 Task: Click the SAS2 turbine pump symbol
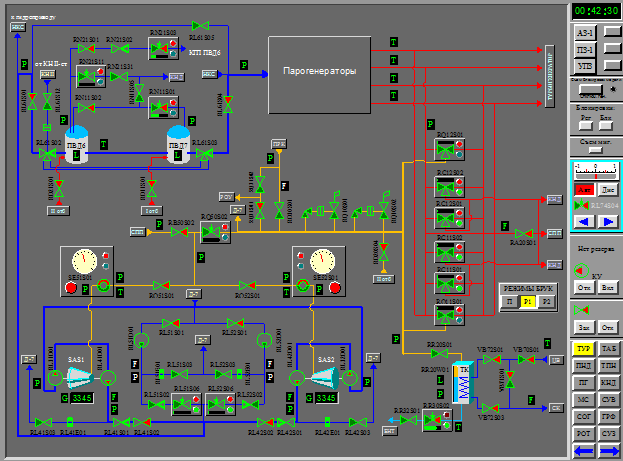[325, 378]
